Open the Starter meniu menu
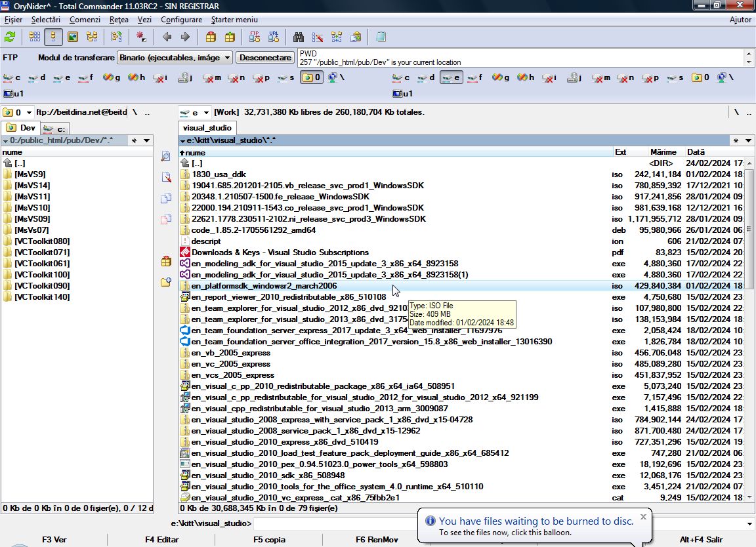756x547 pixels. coord(234,20)
